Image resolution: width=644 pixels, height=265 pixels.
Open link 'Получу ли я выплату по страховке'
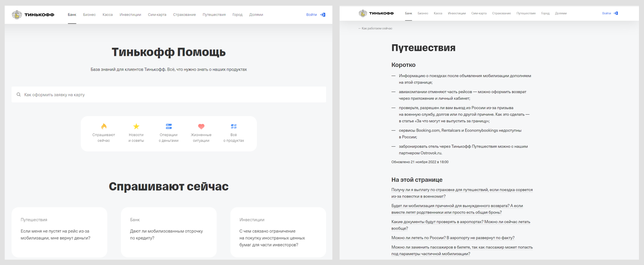[462, 193]
